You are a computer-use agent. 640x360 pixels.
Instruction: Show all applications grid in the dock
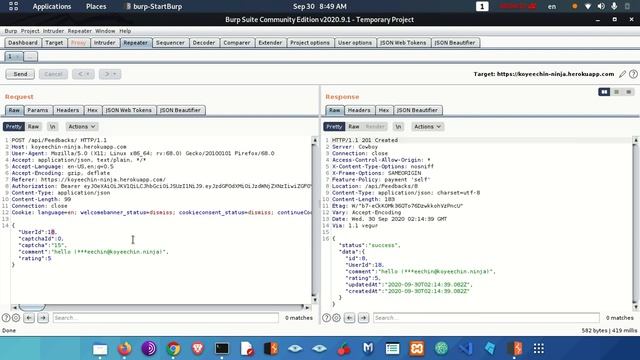point(539,349)
